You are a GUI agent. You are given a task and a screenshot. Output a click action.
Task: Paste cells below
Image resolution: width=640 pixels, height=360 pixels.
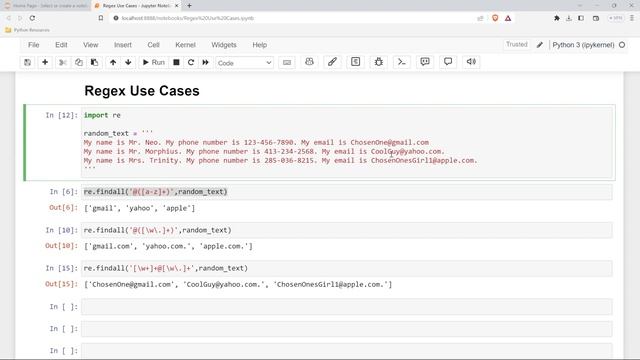94,62
